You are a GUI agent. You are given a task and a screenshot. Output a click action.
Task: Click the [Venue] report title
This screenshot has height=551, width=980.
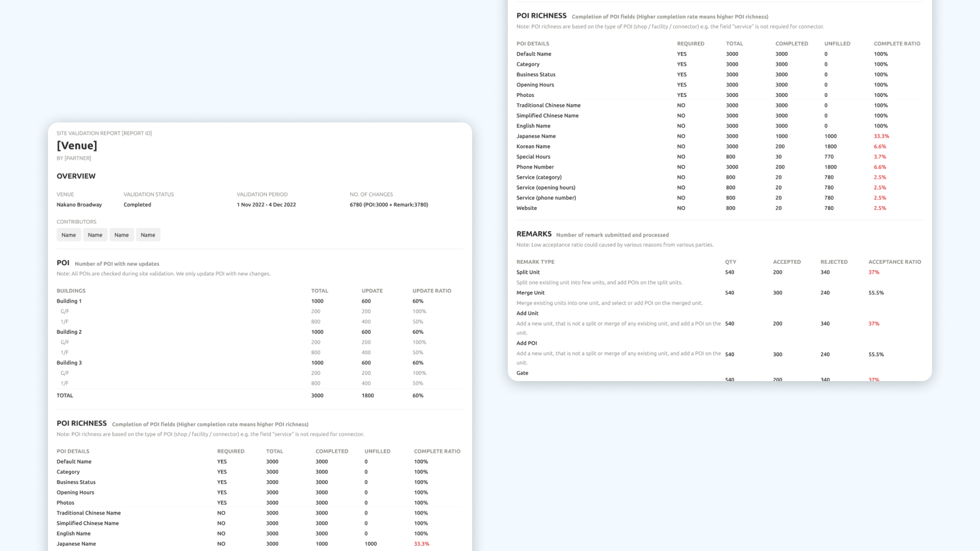[77, 145]
